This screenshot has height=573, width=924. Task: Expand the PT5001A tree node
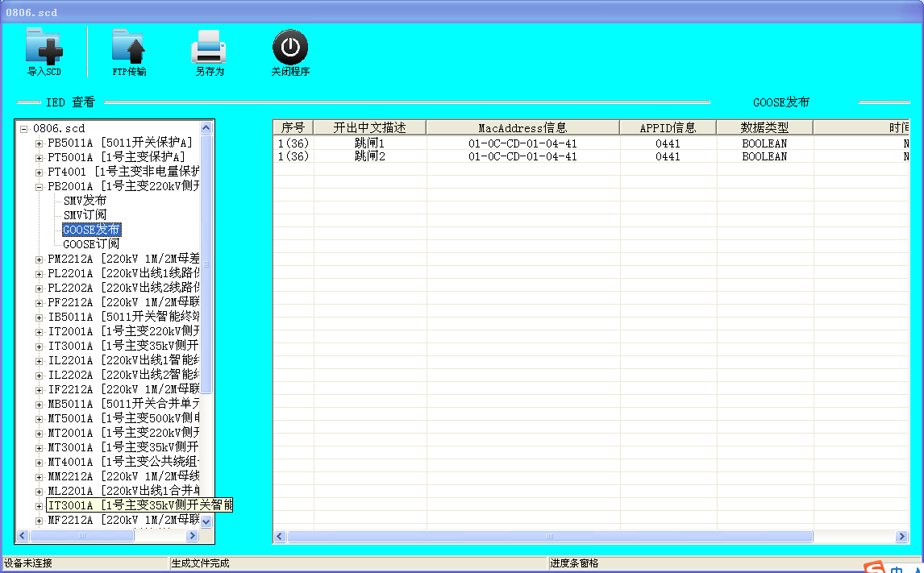(39, 158)
